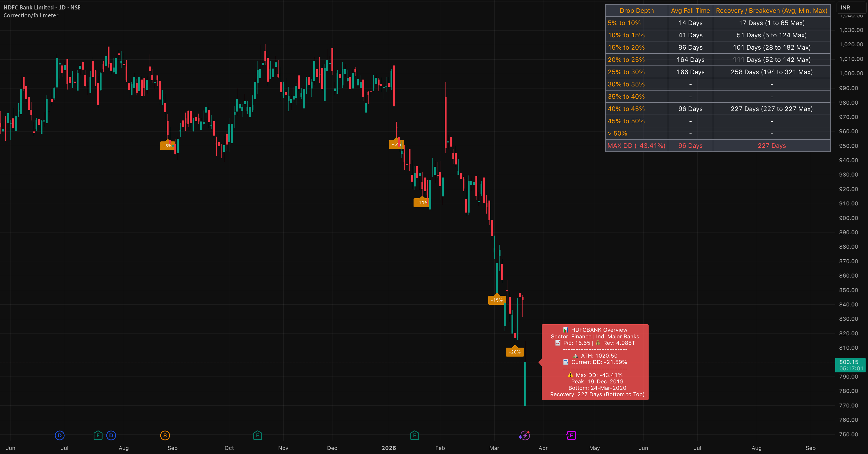Image resolution: width=868 pixels, height=454 pixels.
Task: Click the magenta upcoming earnings icon in April
Action: (x=571, y=436)
